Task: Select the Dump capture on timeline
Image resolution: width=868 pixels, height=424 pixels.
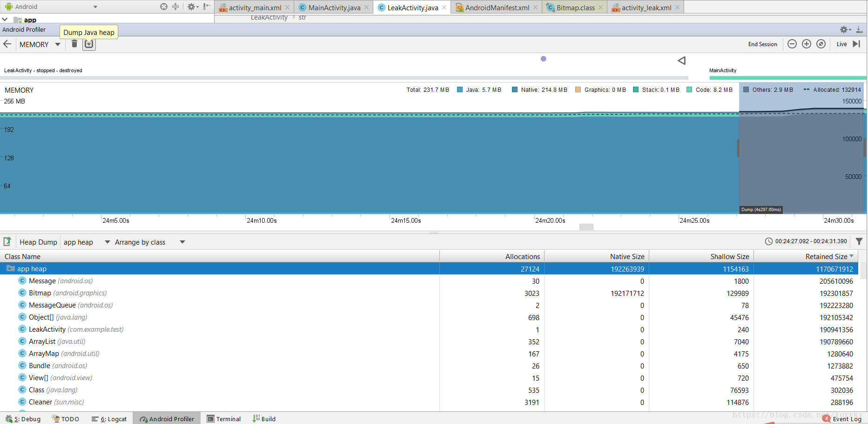Action: pos(761,210)
